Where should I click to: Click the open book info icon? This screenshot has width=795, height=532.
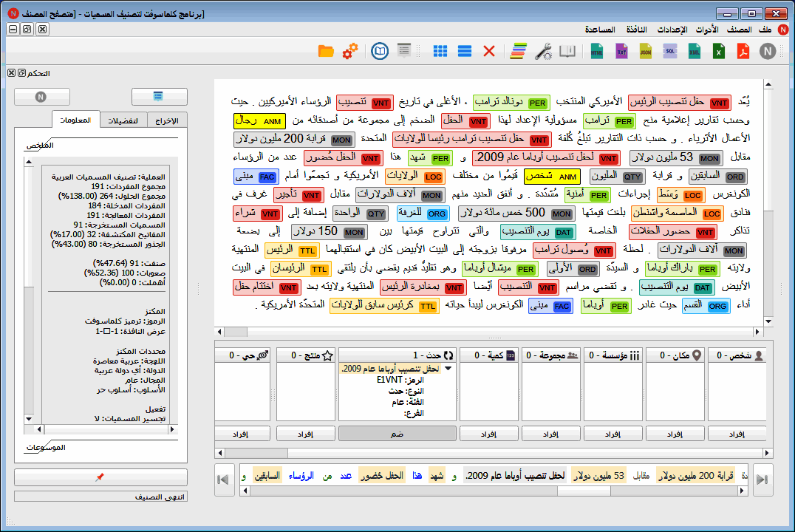tap(567, 51)
